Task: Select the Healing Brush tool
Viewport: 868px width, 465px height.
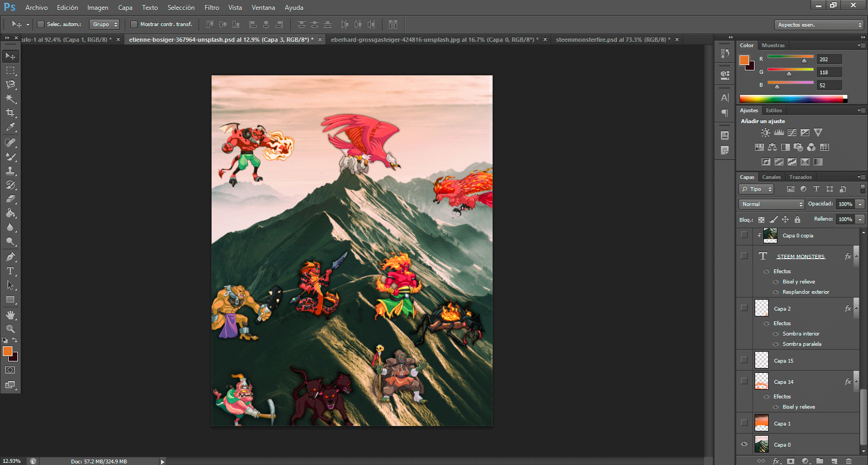Action: [10, 143]
